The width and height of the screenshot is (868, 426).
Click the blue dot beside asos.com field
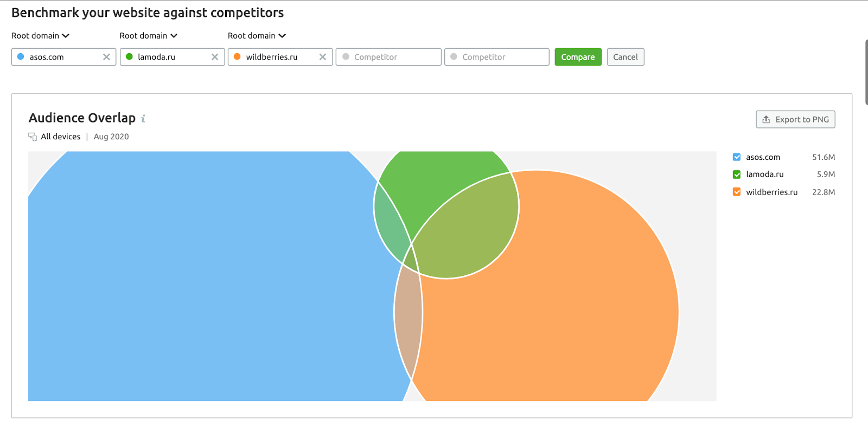pos(21,56)
